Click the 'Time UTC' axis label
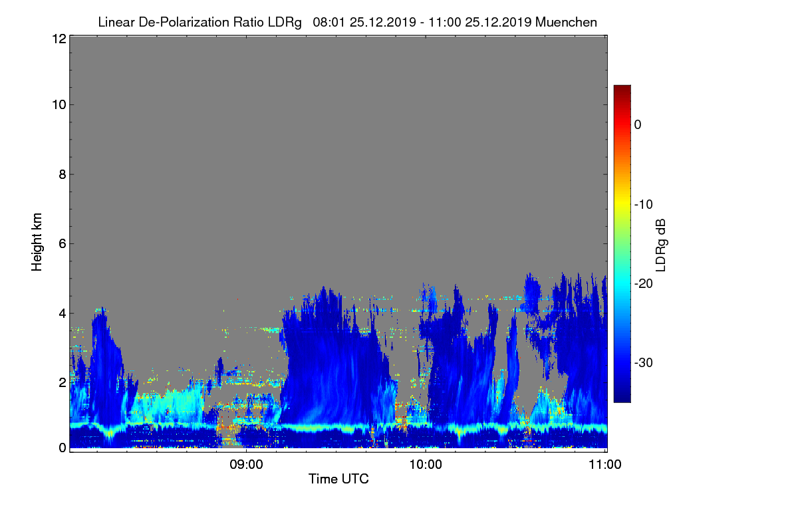 [338, 479]
